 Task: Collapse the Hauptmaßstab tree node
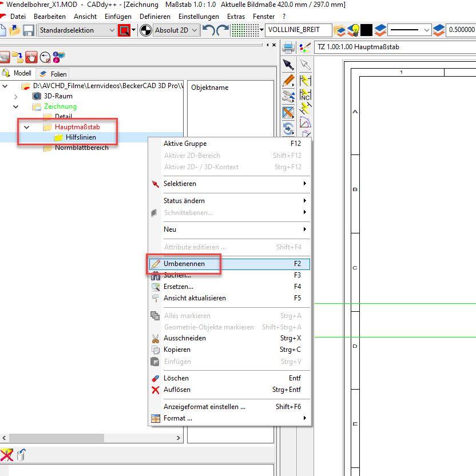26,127
